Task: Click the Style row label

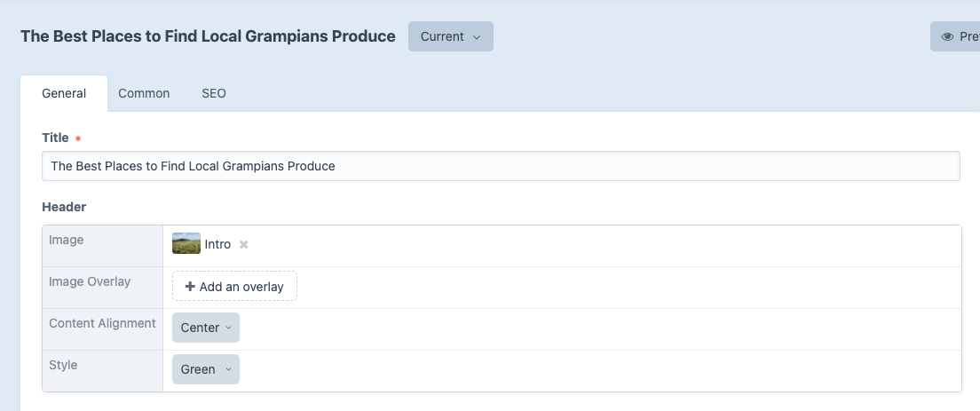Action: [63, 365]
